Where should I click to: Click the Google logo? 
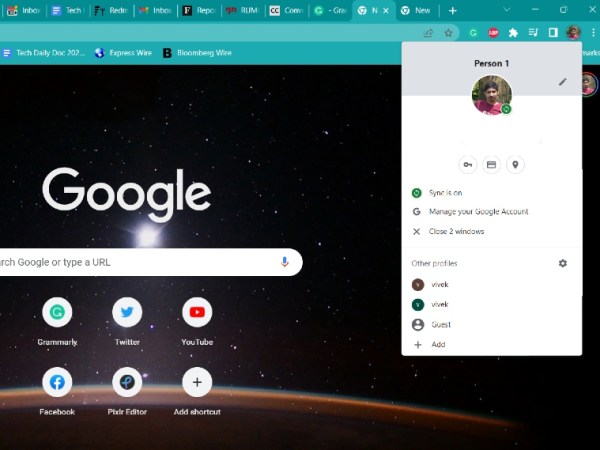click(x=126, y=194)
